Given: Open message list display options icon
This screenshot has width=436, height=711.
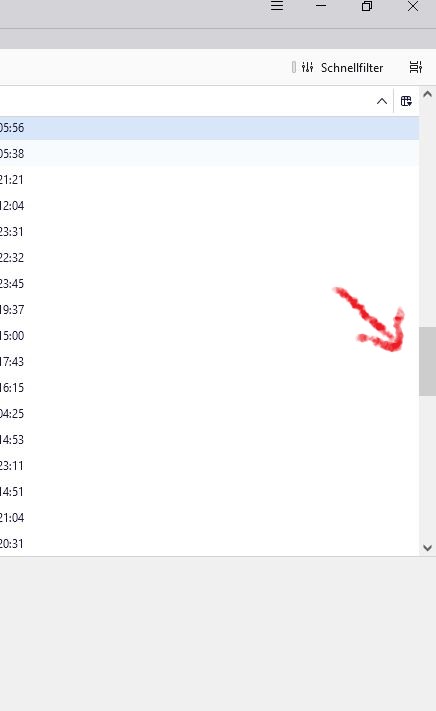Looking at the screenshot, I should coord(416,67).
